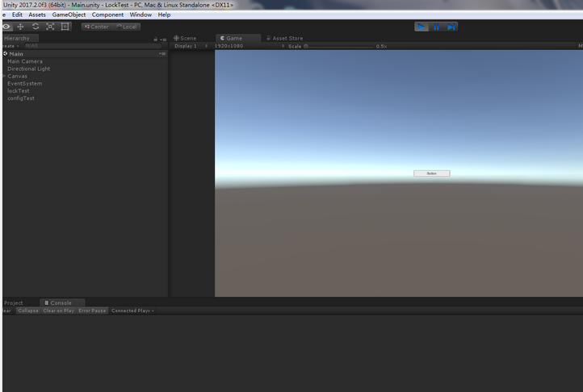Toggle Clear on Play in the Console
The height and width of the screenshot is (392, 583).
(x=58, y=311)
